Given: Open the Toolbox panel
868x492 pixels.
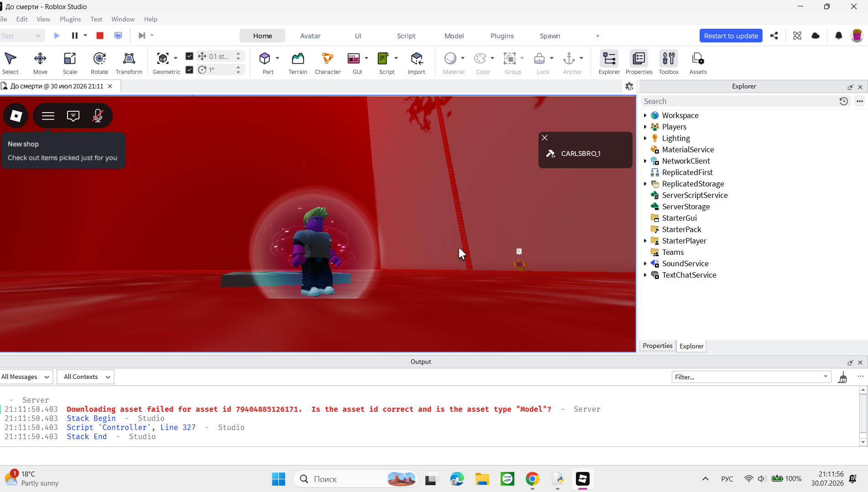Looking at the screenshot, I should click(x=669, y=63).
